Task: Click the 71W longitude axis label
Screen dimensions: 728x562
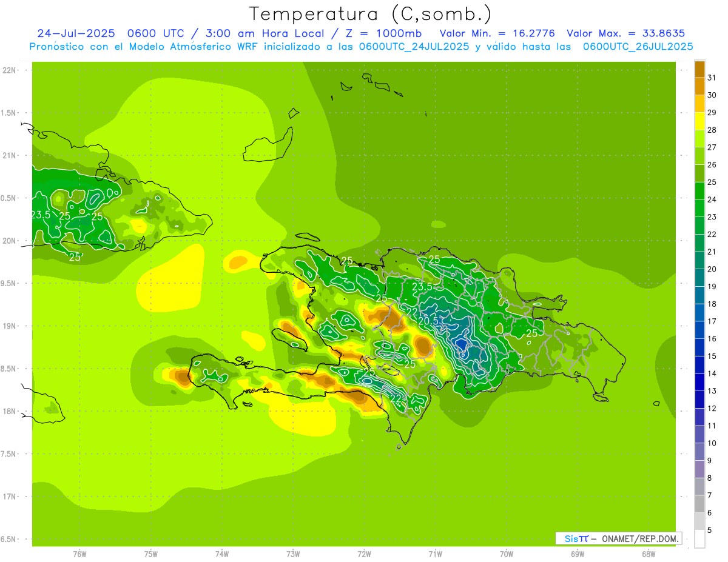Action: click(x=435, y=554)
